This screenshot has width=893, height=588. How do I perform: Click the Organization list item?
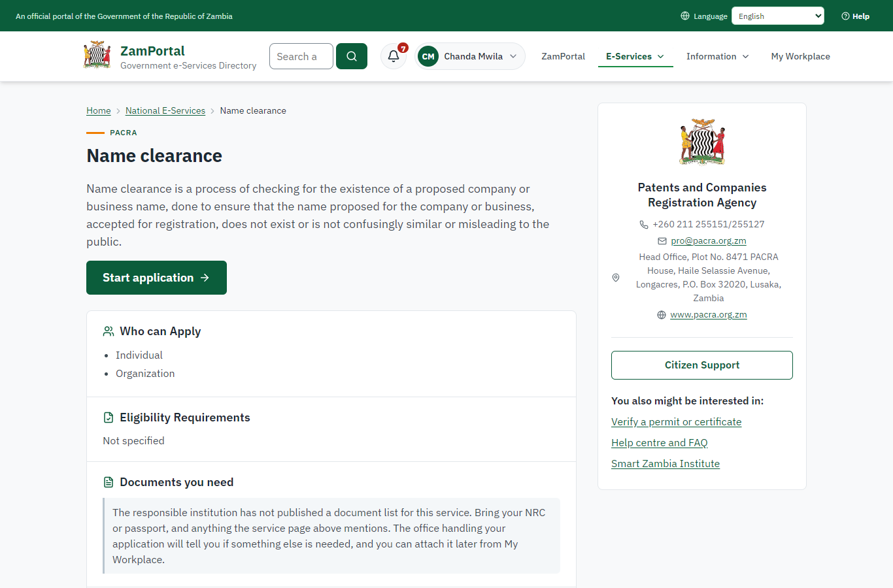[x=145, y=374]
